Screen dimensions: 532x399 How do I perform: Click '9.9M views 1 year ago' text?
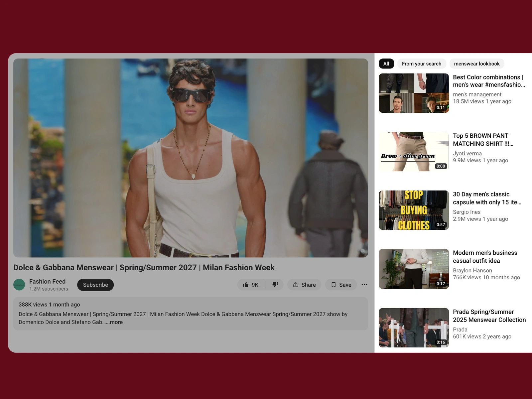coord(480,160)
